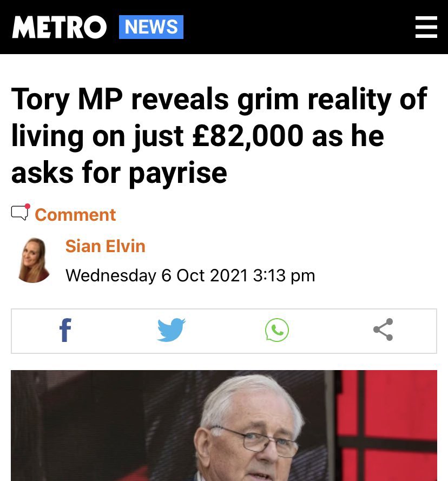Tap the comment speech bubble icon
Viewport: 448px width, 481px height.
click(19, 213)
